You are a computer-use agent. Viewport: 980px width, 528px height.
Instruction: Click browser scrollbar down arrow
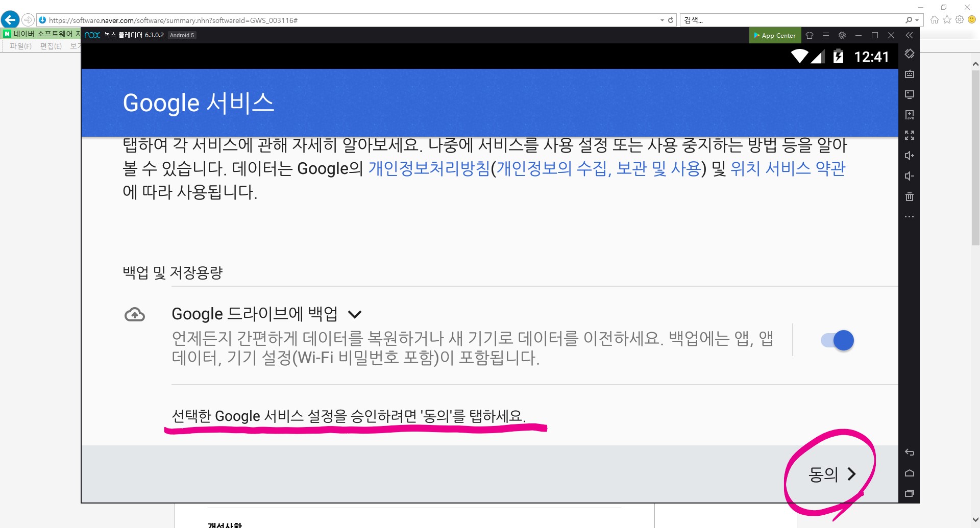pos(975,520)
